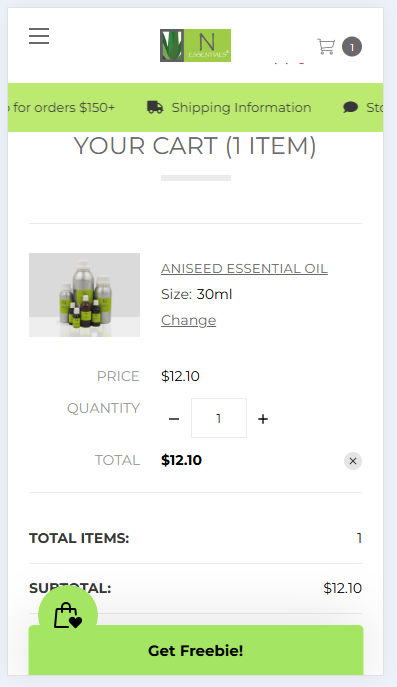Increase quantity with the plus button
Image resolution: width=397 pixels, height=687 pixels.
(x=263, y=419)
